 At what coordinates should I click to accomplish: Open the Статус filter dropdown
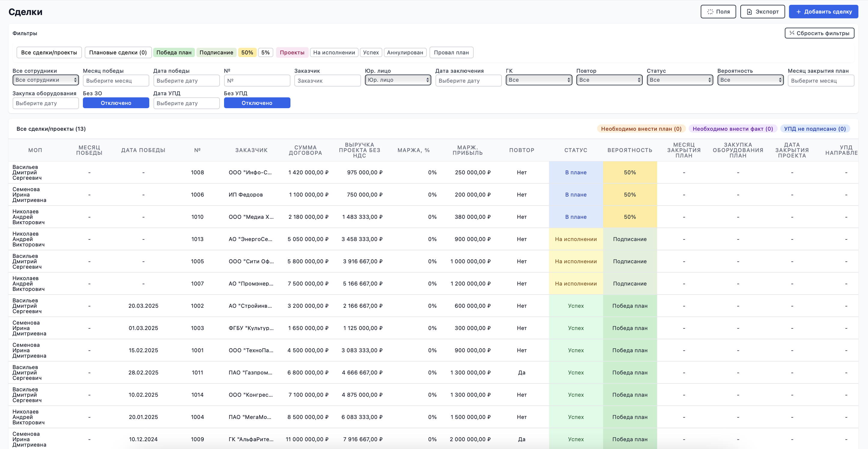[x=680, y=80]
